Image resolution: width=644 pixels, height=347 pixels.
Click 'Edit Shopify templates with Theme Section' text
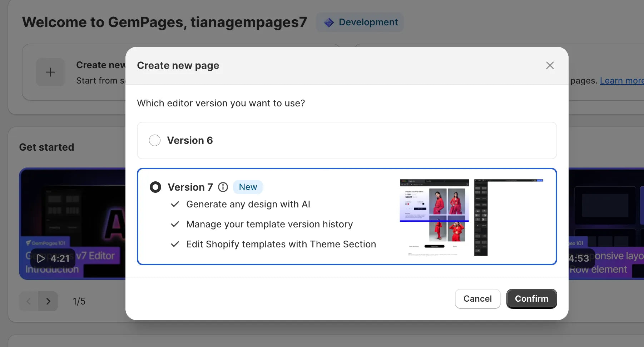(281, 244)
